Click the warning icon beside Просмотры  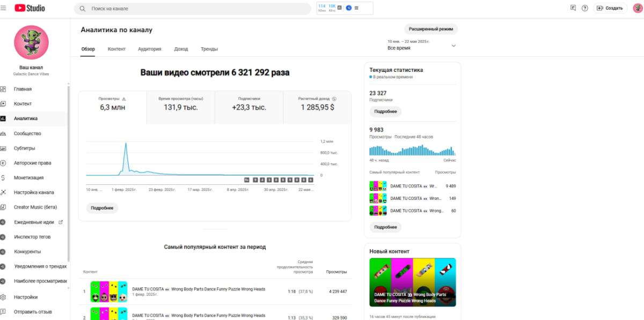[124, 99]
